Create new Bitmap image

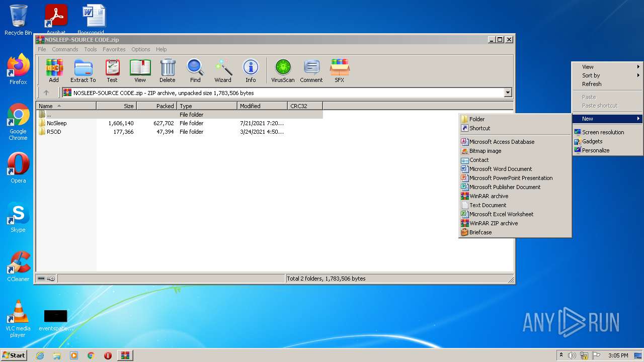[515, 151]
